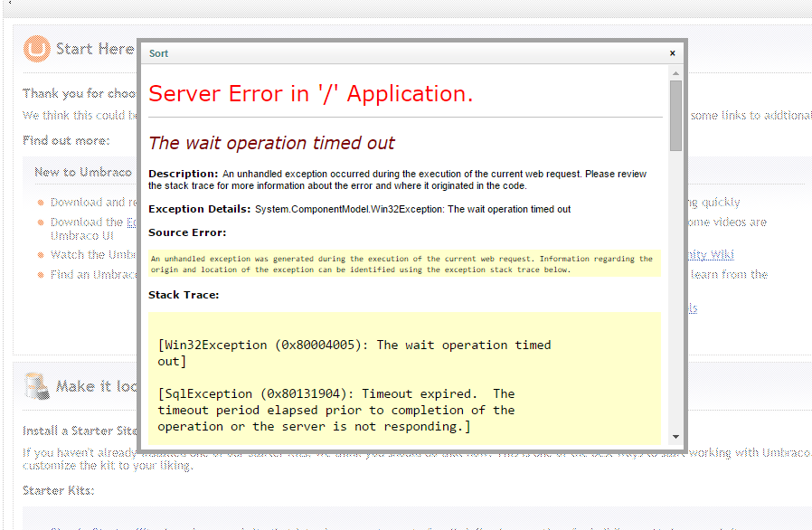
Task: Click 'System.ComponentModel.Win32Exception' exception text
Action: [350, 209]
